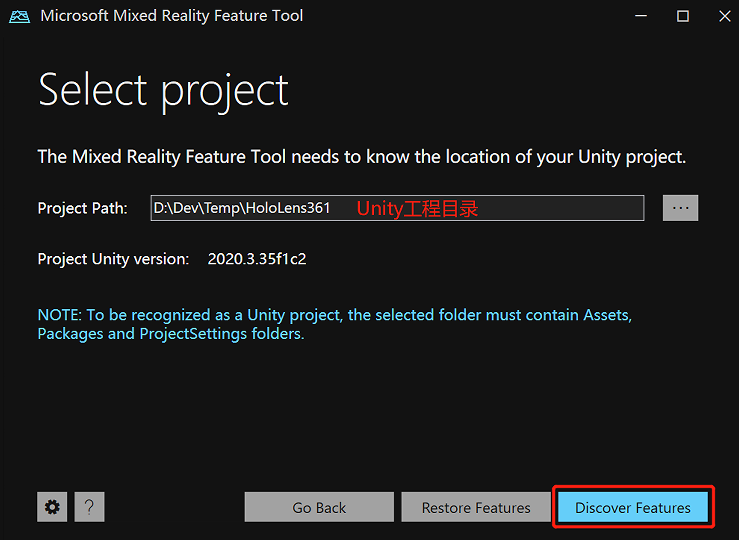Click the sentence about Unity project location
The width and height of the screenshot is (739, 540).
tap(361, 157)
